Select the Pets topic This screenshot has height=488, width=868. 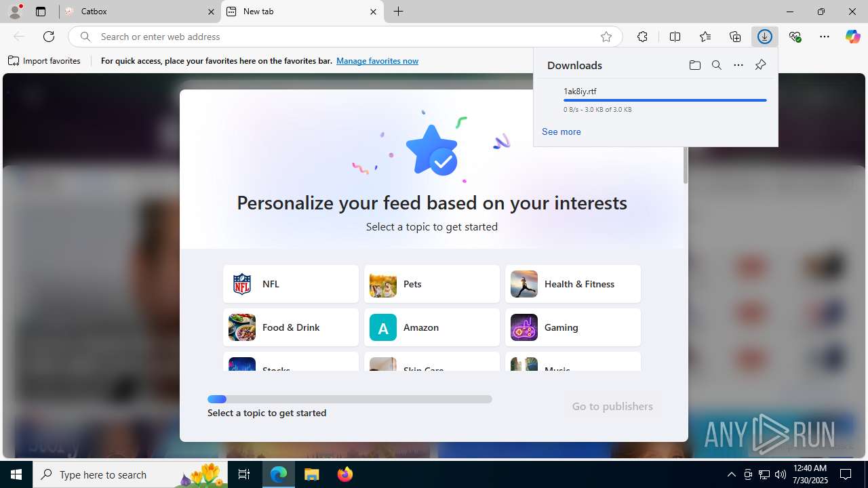click(432, 284)
